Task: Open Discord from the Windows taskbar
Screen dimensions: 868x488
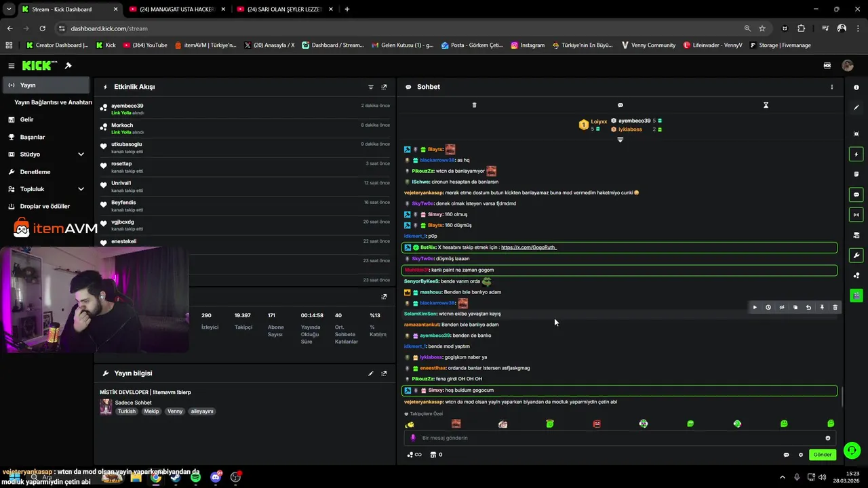Action: [216, 477]
